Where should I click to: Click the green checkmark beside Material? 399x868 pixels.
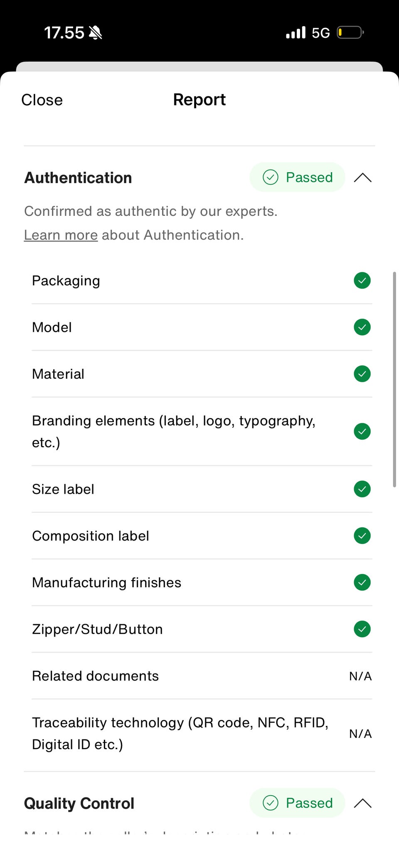[362, 373]
